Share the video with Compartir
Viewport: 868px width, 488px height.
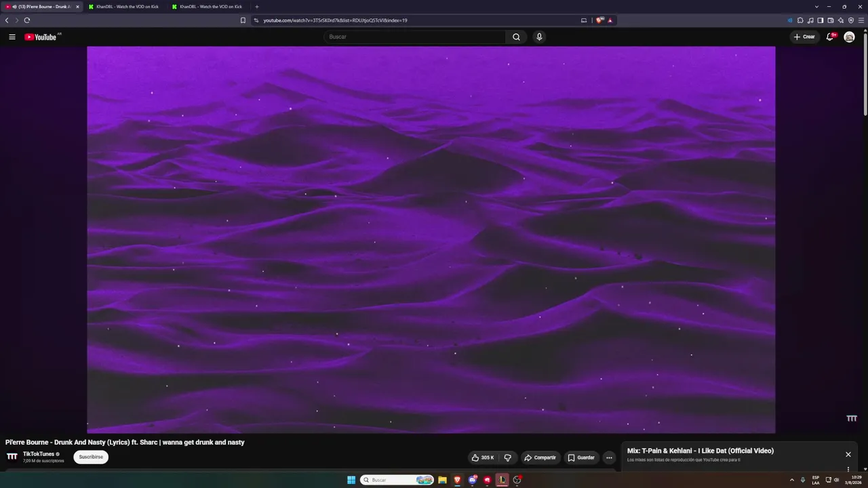[540, 457]
